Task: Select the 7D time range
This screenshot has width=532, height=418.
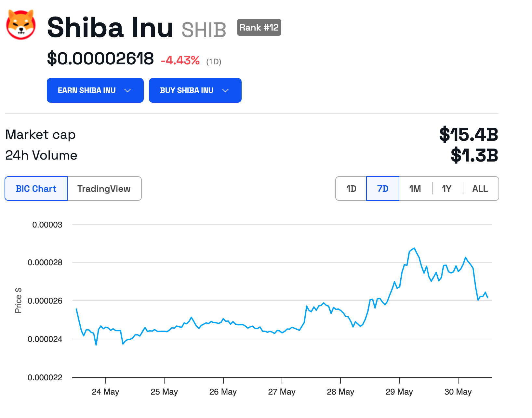Action: [x=383, y=189]
